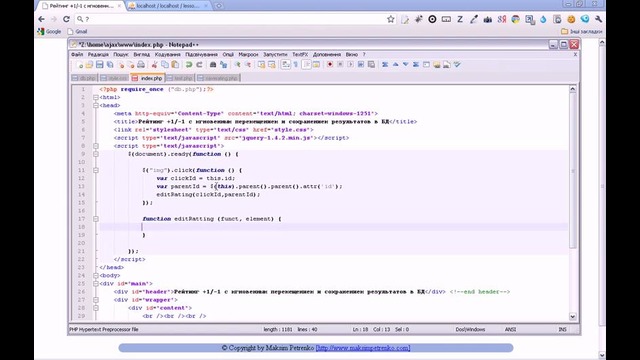Viewport: 640px width, 360px height.
Task: Click the Replace icon next to Find
Action: [x=223, y=65]
